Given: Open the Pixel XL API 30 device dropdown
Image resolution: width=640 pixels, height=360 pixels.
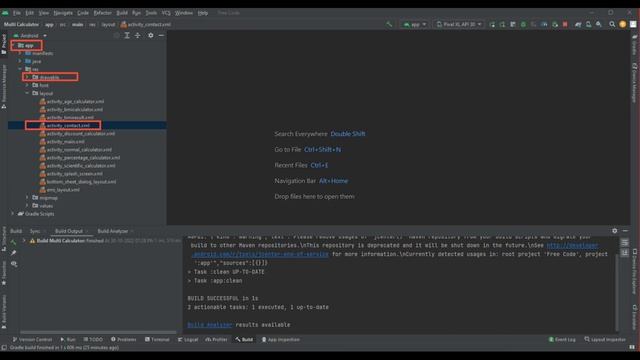Looking at the screenshot, I should tap(459, 24).
